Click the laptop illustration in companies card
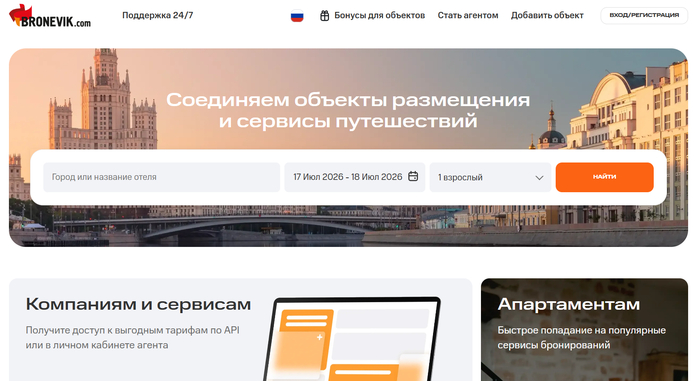Image resolution: width=700 pixels, height=381 pixels. [352, 339]
